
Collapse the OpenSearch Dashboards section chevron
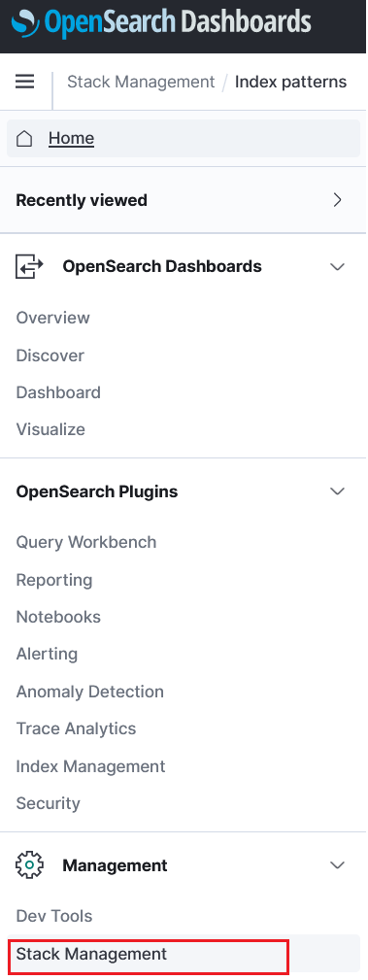tap(337, 267)
